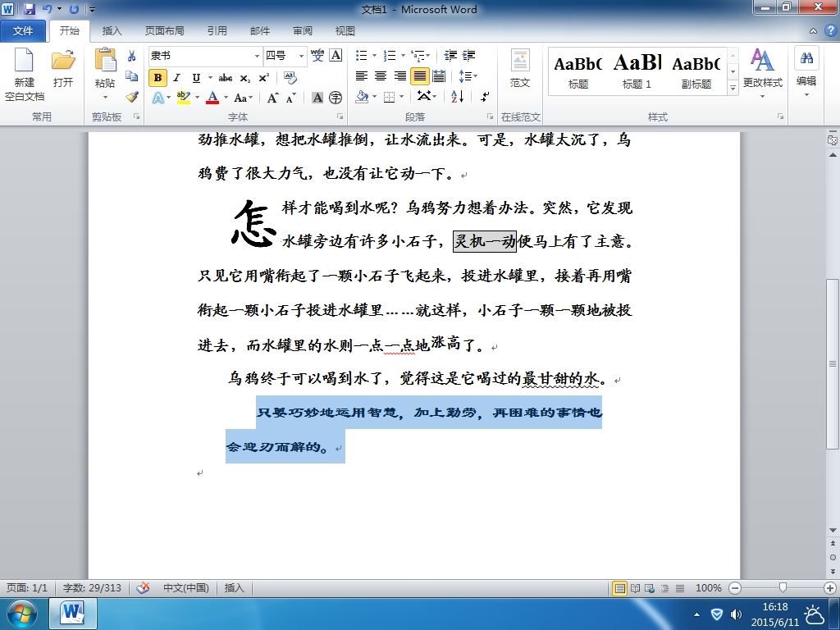The image size is (840, 630).
Task: Toggle Superscript formatting
Action: (263, 78)
